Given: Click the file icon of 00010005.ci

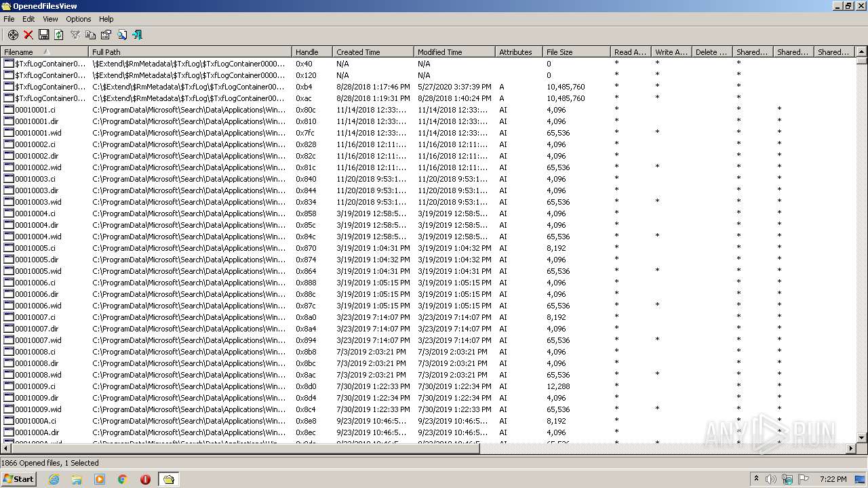Looking at the screenshot, I should 9,248.
